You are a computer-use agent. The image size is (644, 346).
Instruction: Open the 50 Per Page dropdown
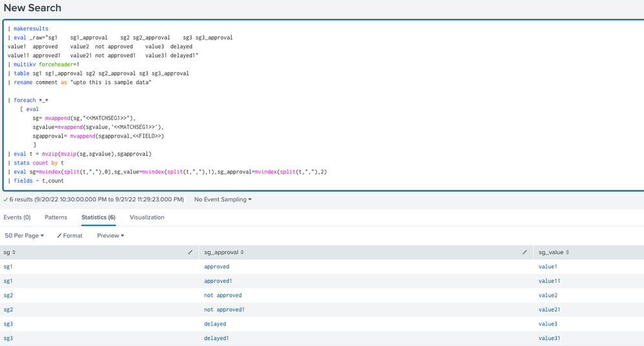click(x=25, y=236)
